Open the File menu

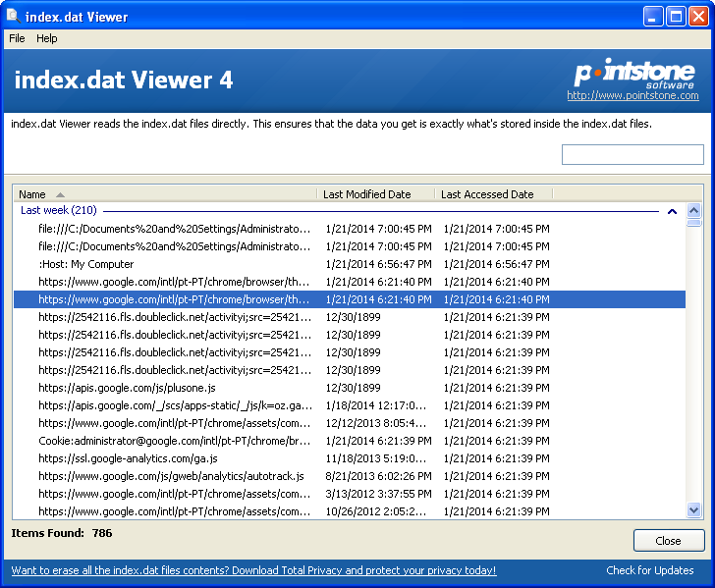click(17, 38)
